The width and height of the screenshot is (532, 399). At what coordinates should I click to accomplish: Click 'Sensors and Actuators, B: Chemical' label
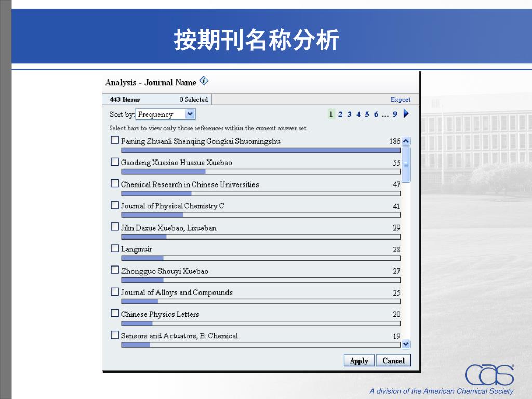pos(179,336)
